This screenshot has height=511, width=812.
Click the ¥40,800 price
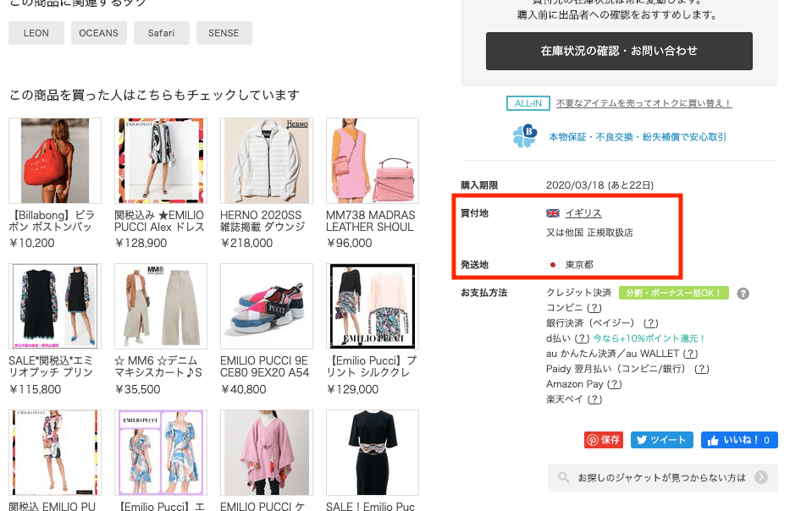tap(243, 389)
